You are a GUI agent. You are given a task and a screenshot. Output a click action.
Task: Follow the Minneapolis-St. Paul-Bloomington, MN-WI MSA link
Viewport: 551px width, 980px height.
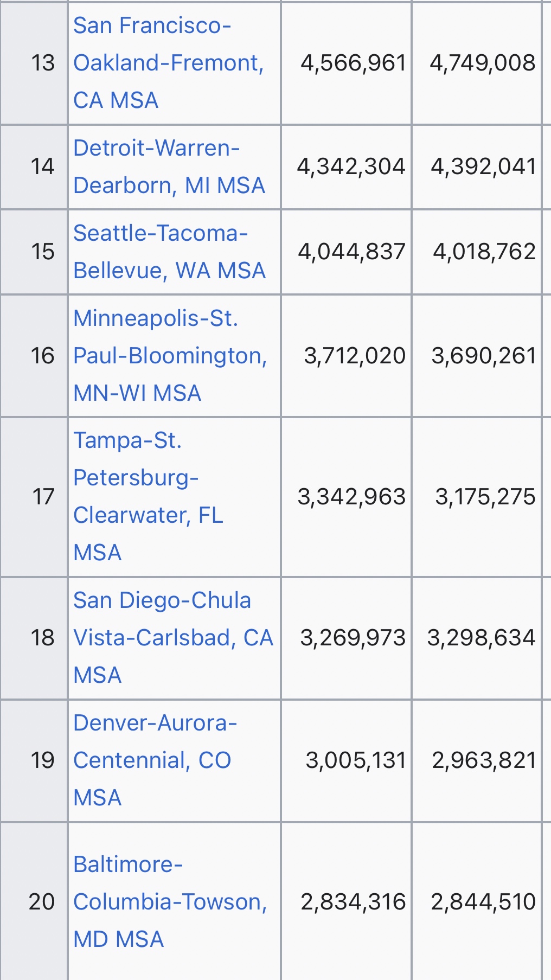170,356
